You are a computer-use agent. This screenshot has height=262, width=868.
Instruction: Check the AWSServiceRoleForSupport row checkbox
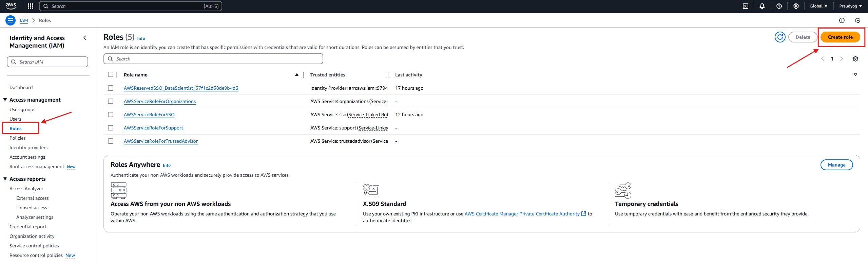tap(111, 128)
